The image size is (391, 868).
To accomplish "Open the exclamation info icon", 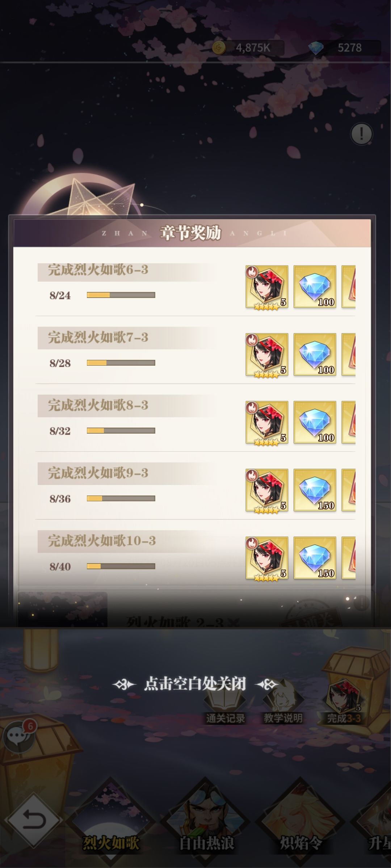I will 361,134.
